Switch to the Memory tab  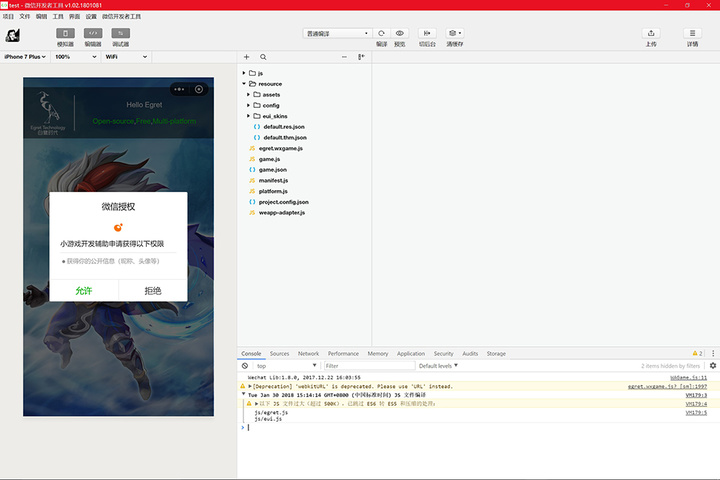point(377,354)
